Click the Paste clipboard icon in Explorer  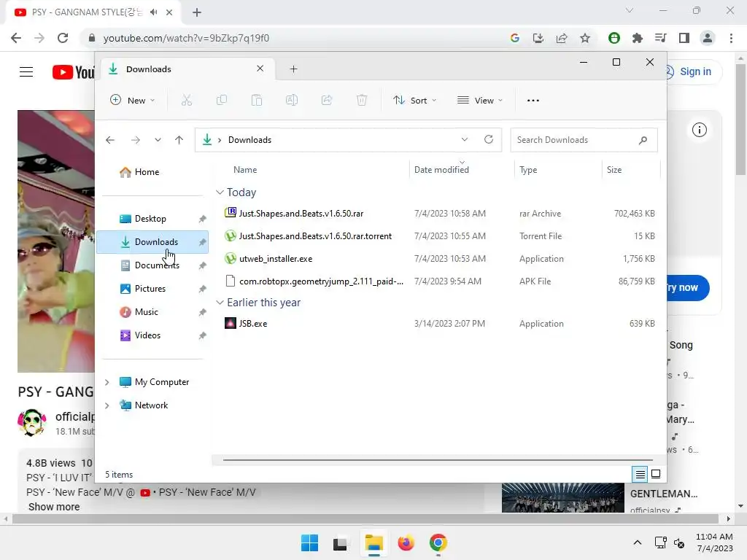point(256,100)
